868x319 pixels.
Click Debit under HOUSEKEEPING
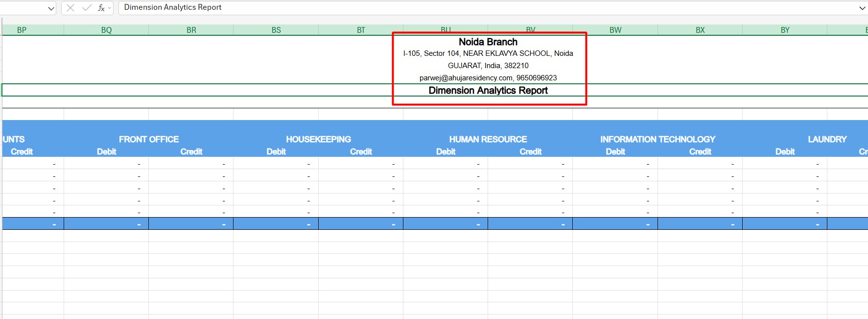(x=276, y=151)
